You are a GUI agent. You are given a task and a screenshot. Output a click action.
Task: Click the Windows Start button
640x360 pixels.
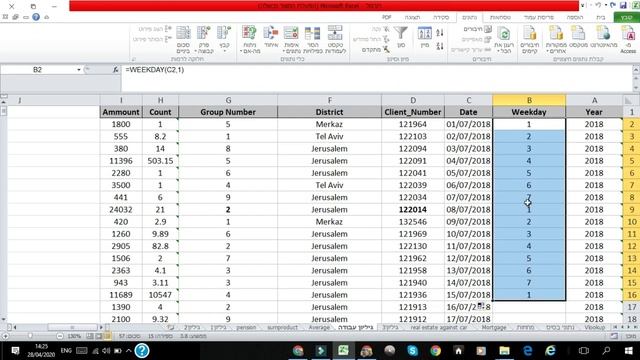pos(629,351)
